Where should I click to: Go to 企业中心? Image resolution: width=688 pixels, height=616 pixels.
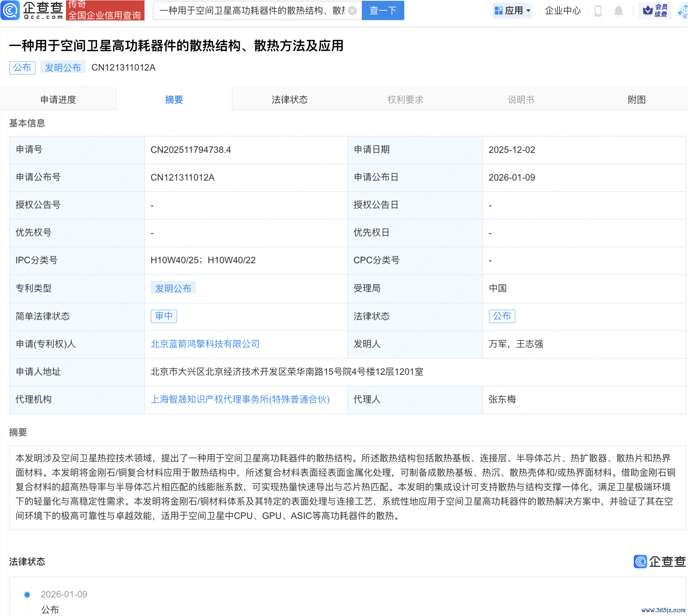pos(562,11)
